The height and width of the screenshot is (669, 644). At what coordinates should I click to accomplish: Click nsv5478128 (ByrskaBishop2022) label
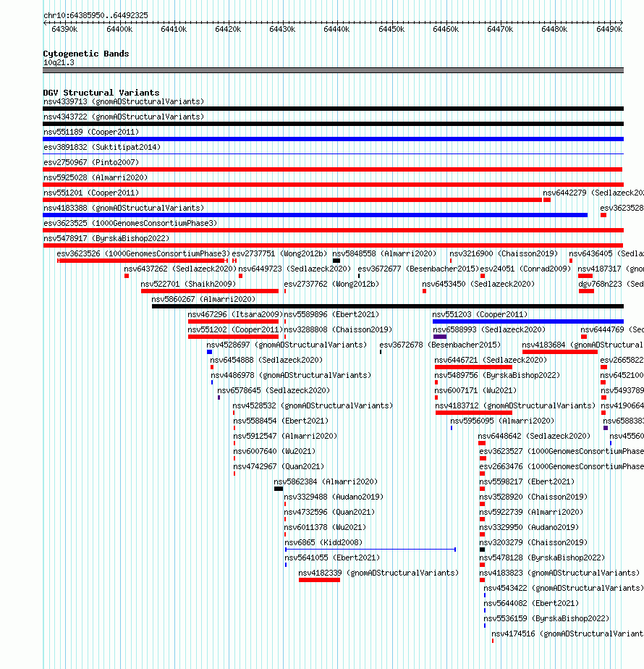(x=543, y=558)
